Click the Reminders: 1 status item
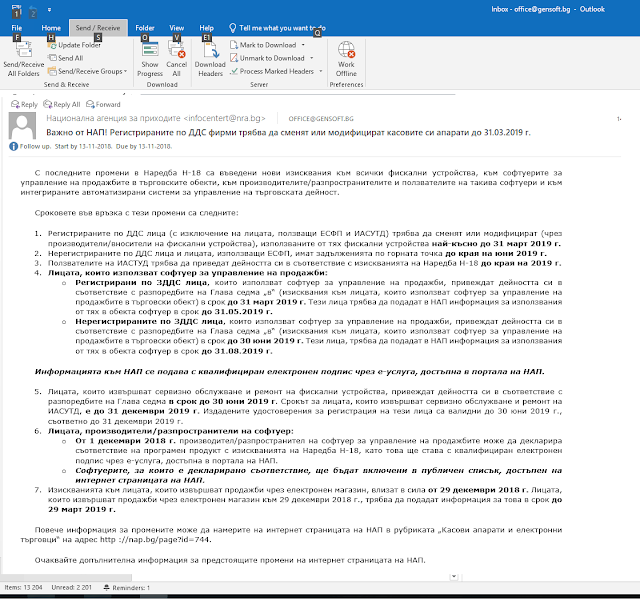This screenshot has height=601, width=640. (127, 588)
